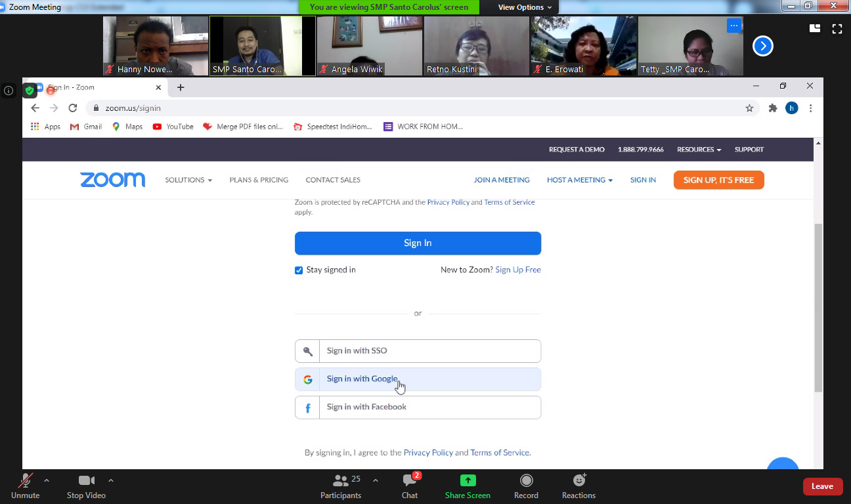Screen dimensions: 851x504
Task: Open Chrome three-dot menu
Action: pos(811,108)
